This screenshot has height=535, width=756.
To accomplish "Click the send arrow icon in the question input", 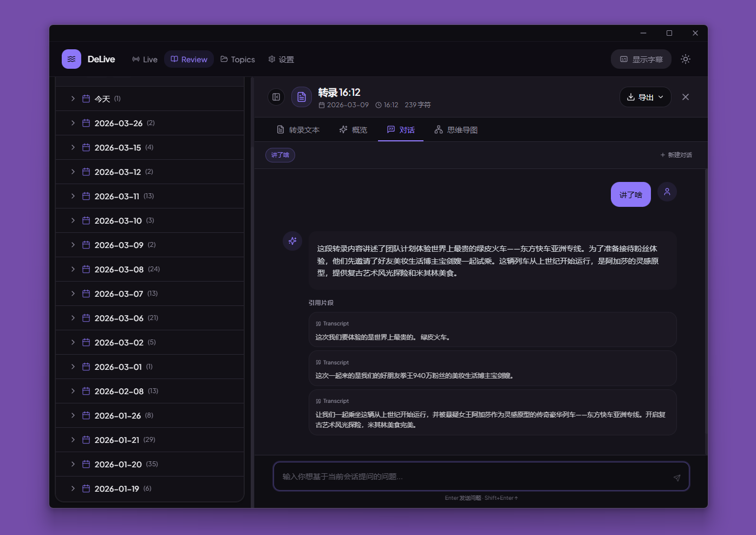I will [x=676, y=478].
